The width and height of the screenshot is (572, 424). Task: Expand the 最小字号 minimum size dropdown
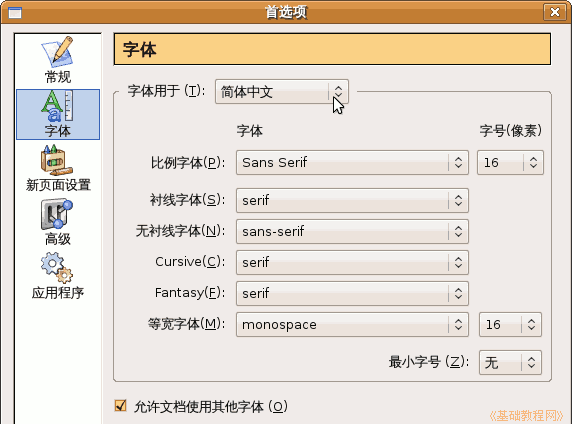tap(510, 363)
